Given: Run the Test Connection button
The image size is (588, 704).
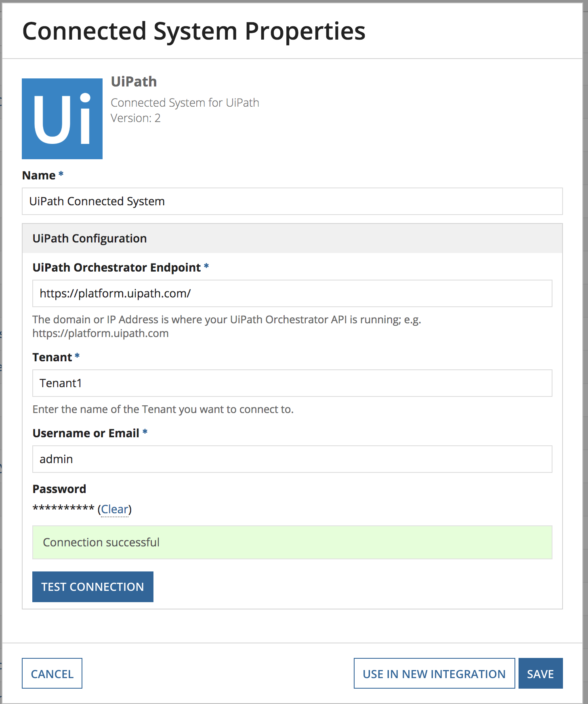Looking at the screenshot, I should [93, 587].
